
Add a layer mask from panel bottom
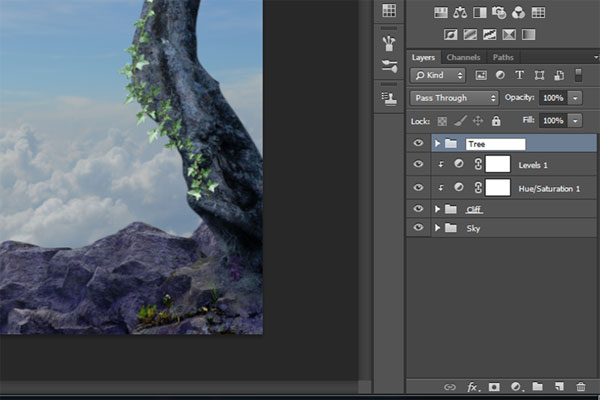click(x=494, y=386)
